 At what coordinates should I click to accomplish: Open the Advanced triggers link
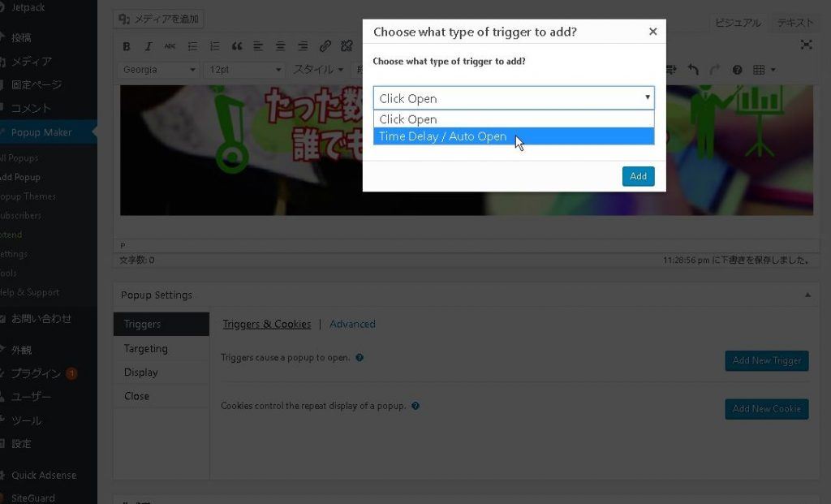pyautogui.click(x=352, y=323)
